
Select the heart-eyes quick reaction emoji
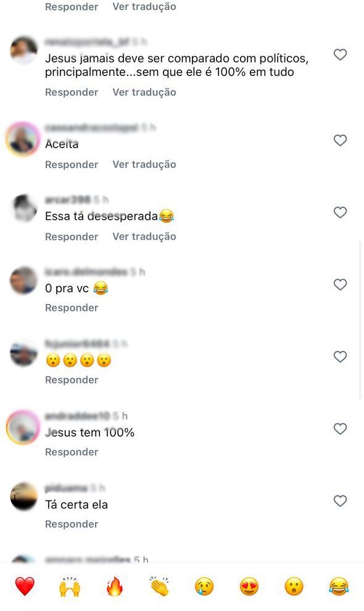249,586
